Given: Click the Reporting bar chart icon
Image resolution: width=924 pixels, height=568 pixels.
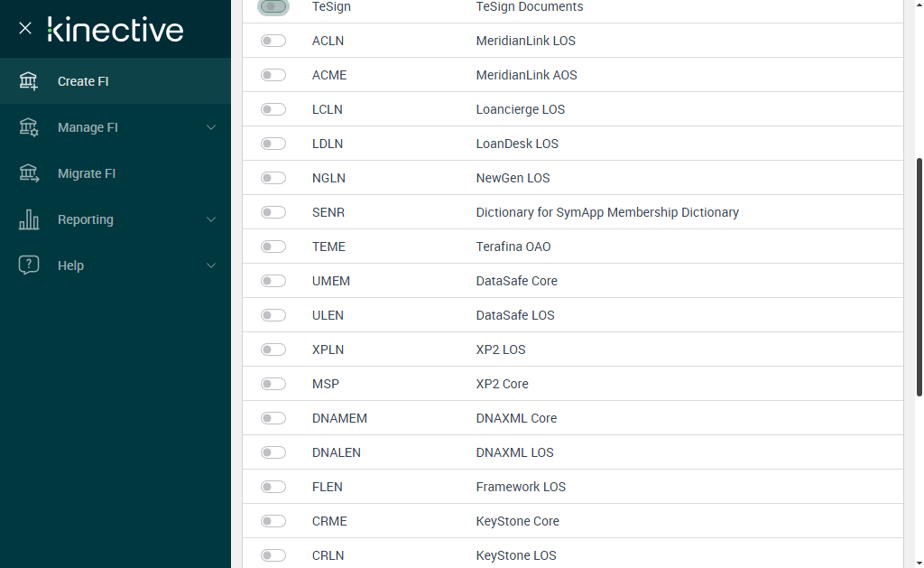Looking at the screenshot, I should pos(28,219).
